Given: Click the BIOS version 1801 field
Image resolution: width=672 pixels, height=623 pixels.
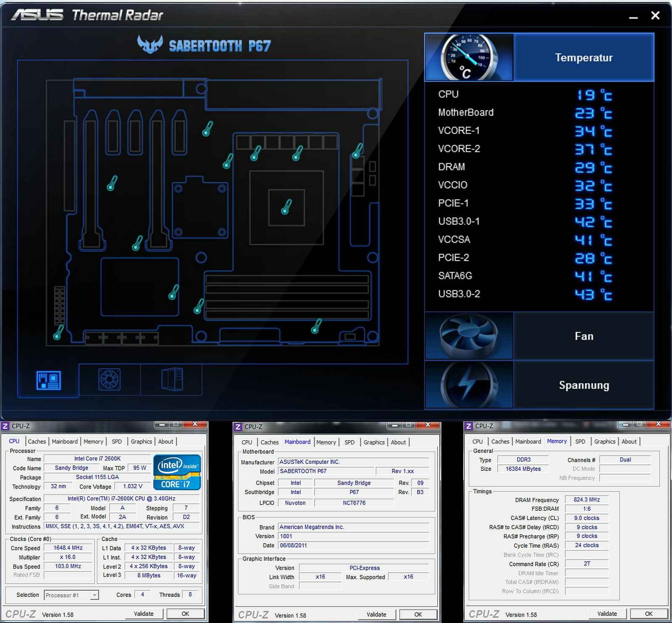Looking at the screenshot, I should 354,536.
